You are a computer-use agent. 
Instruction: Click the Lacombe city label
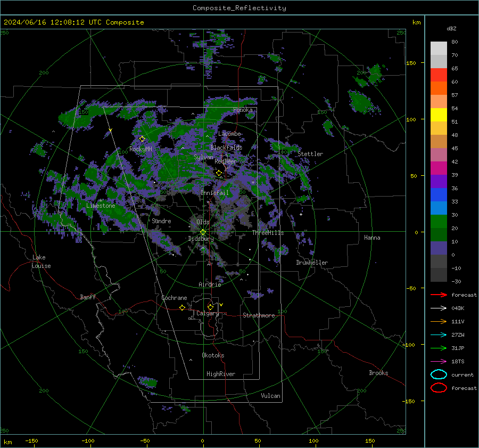pos(229,134)
